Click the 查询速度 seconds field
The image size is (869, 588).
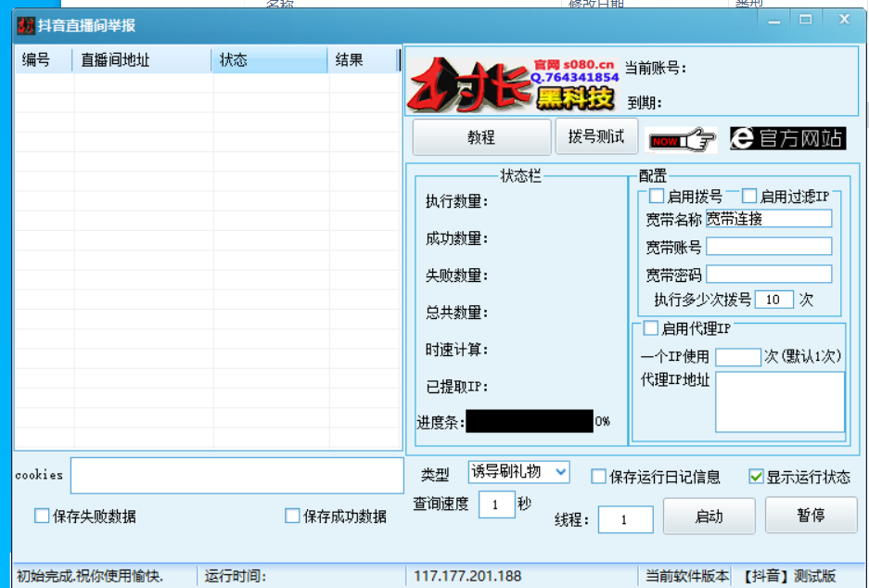point(496,505)
